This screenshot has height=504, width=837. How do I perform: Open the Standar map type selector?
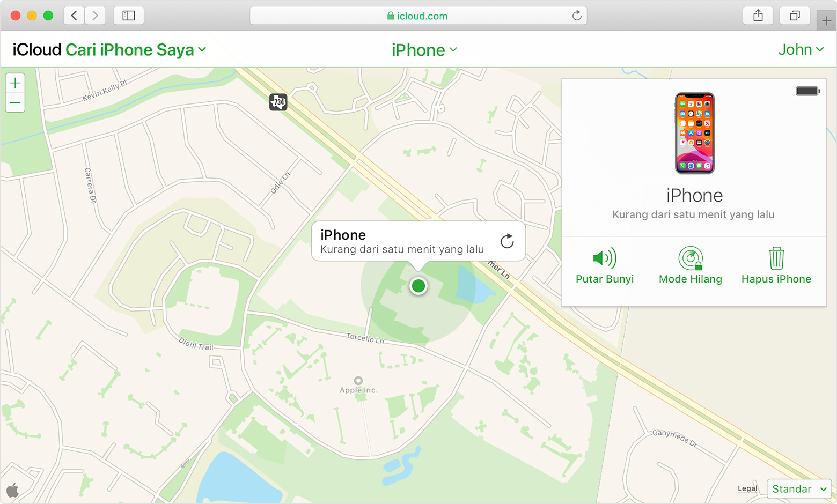tap(799, 489)
